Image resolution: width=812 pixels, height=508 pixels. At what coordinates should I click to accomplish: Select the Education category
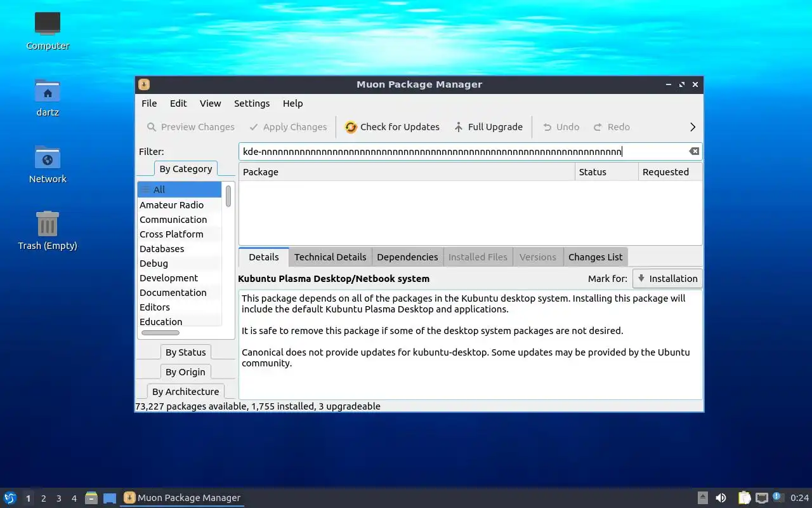click(x=180, y=321)
